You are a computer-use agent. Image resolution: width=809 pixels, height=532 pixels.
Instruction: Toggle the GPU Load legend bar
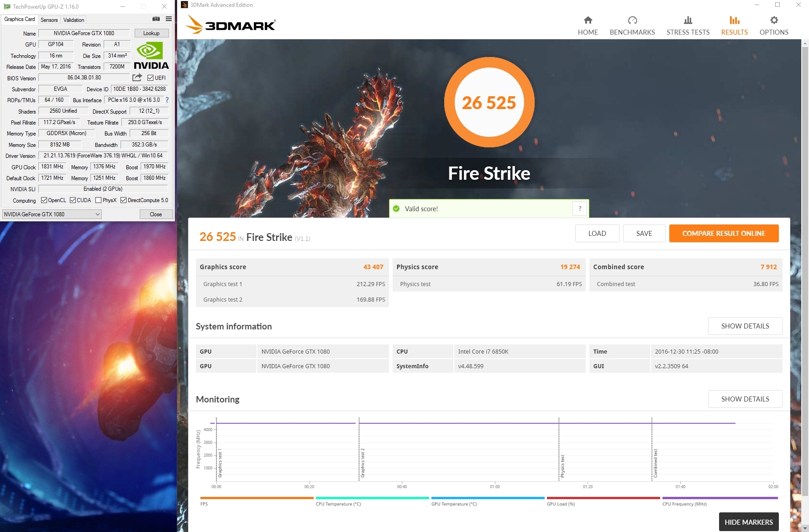tap(603, 498)
